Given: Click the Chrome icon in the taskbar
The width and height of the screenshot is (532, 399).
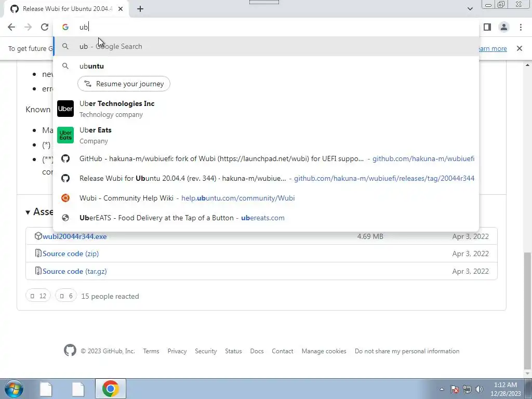Looking at the screenshot, I should (110, 389).
